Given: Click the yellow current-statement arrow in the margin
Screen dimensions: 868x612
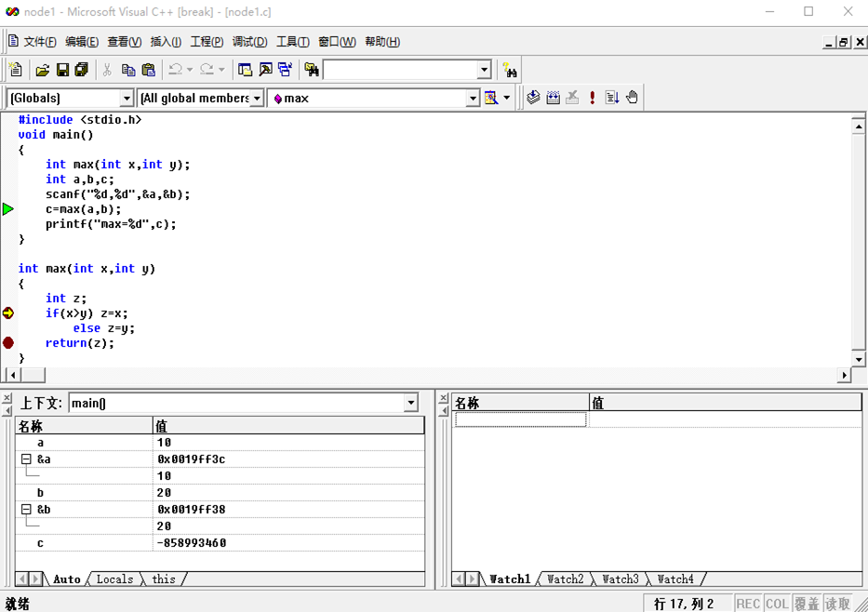Looking at the screenshot, I should [x=7, y=313].
